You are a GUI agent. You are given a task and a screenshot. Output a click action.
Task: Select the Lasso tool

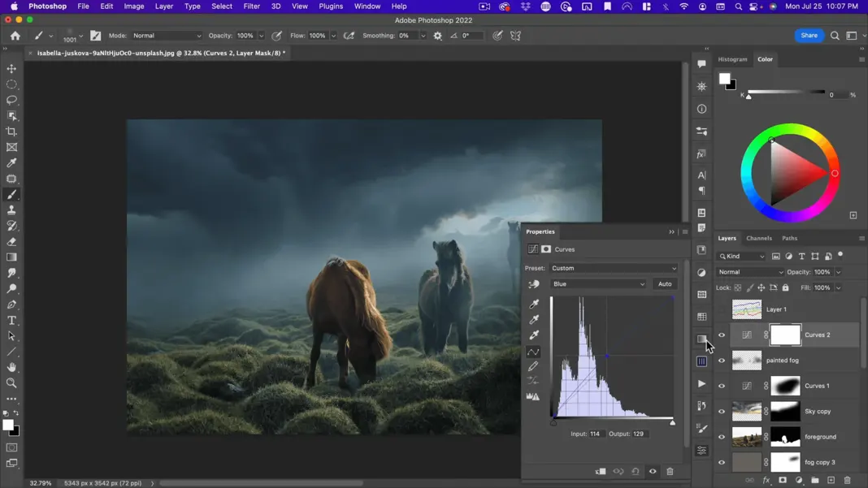click(x=11, y=100)
